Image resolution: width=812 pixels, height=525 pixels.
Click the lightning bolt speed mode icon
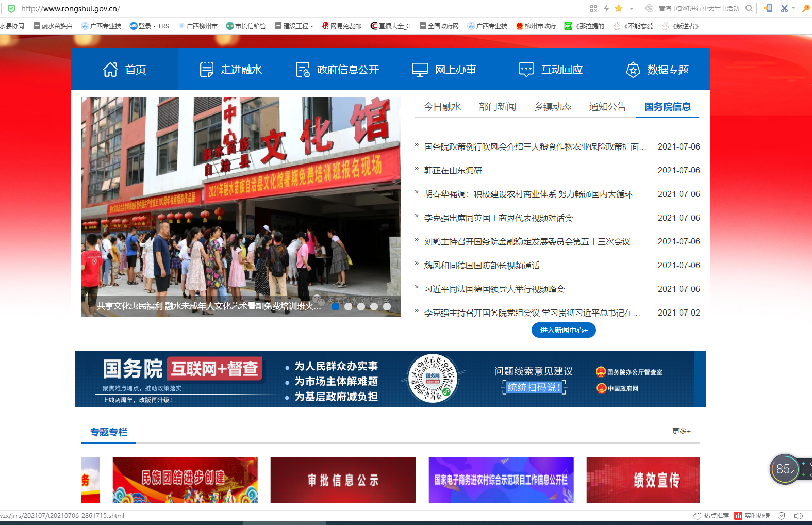606,8
